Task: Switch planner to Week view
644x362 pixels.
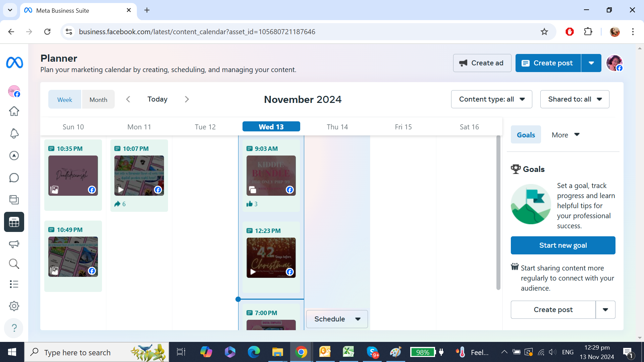Action: 65,100
